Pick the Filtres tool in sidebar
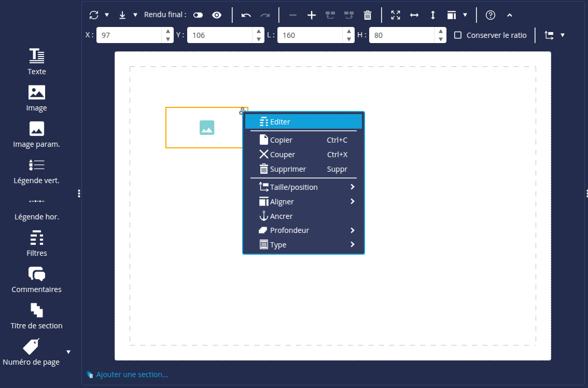This screenshot has height=388, width=588. tap(36, 243)
